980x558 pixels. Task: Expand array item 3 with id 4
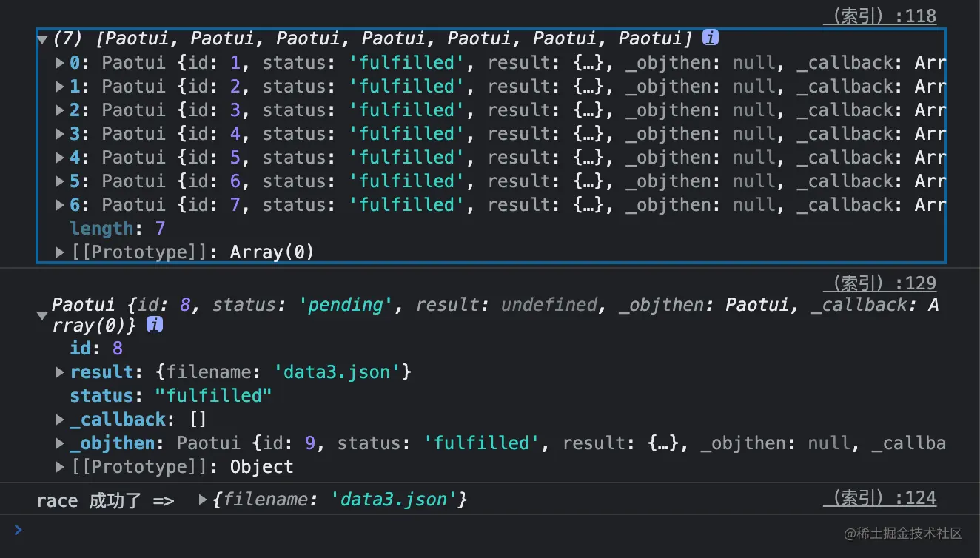click(x=60, y=134)
